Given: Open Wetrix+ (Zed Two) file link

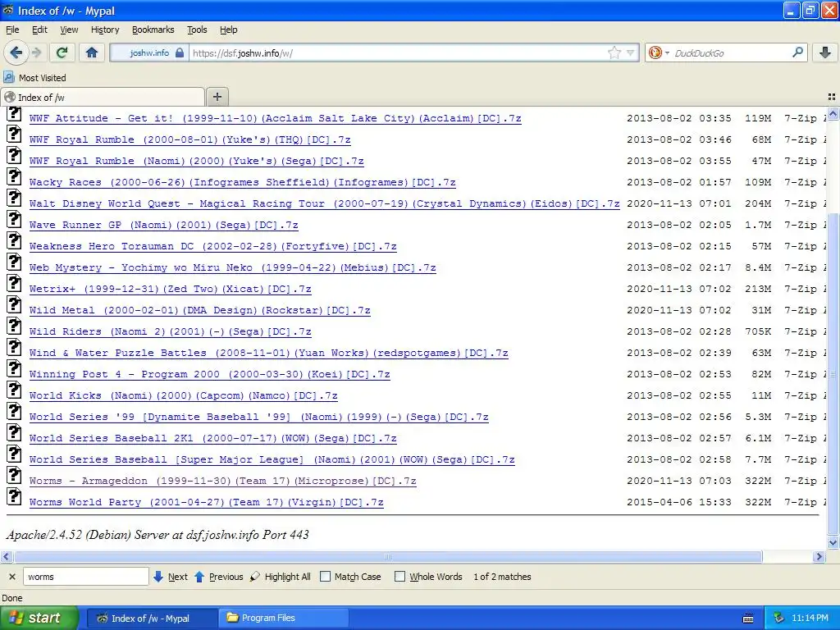Looking at the screenshot, I should pyautogui.click(x=171, y=290).
